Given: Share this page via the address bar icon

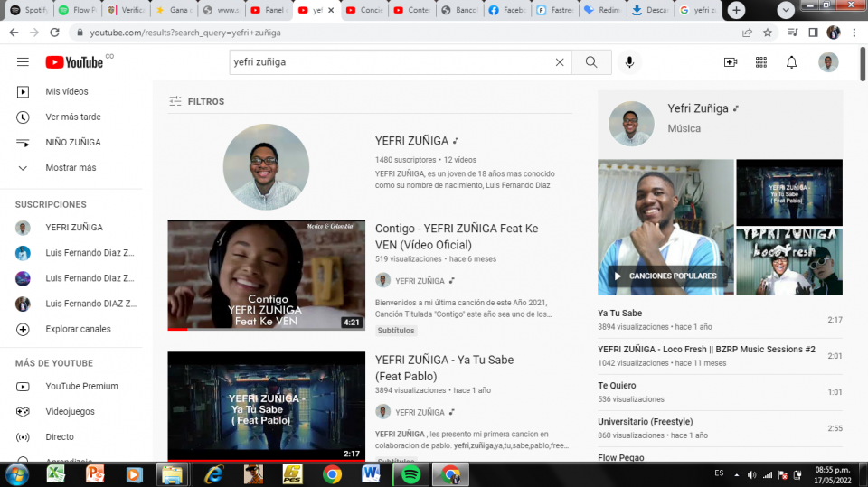Looking at the screenshot, I should (747, 33).
